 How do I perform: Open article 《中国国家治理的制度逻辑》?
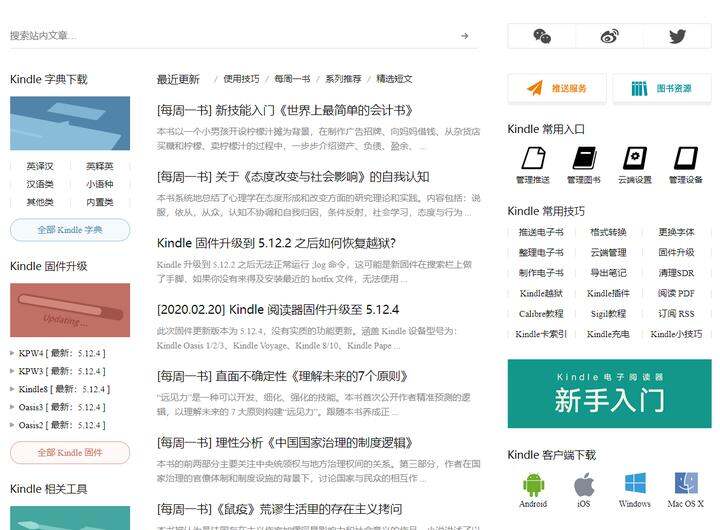pyautogui.click(x=285, y=443)
